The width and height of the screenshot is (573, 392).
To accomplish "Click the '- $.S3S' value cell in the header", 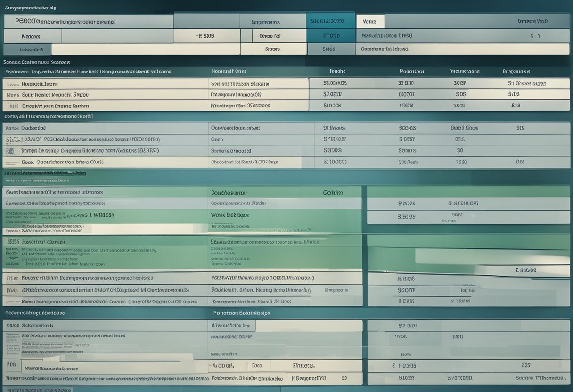I will (206, 36).
